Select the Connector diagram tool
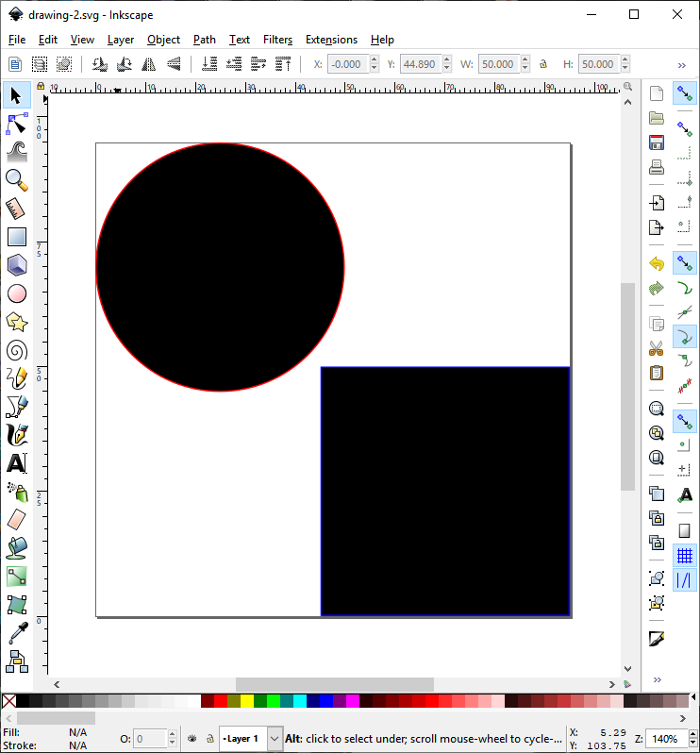The width and height of the screenshot is (700, 753). (16, 661)
